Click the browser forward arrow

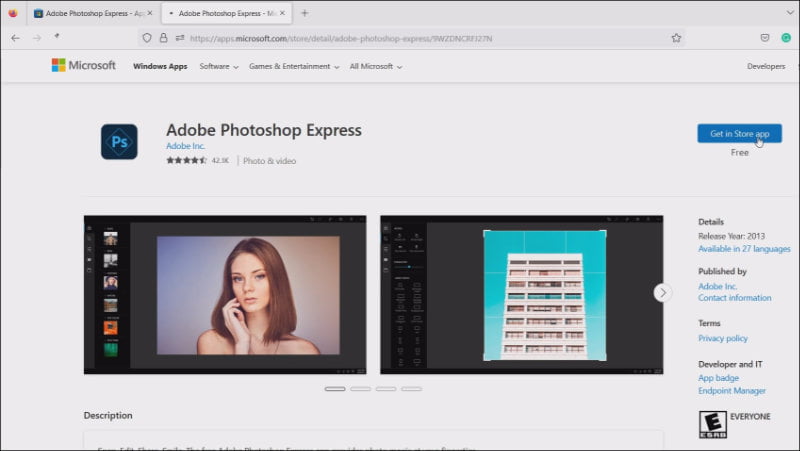point(37,38)
